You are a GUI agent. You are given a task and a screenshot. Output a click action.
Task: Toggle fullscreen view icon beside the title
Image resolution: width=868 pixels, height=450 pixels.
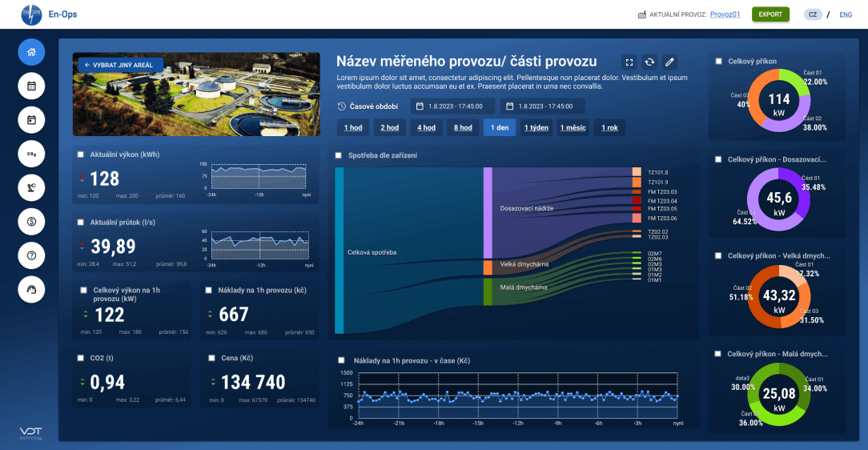[x=629, y=62]
